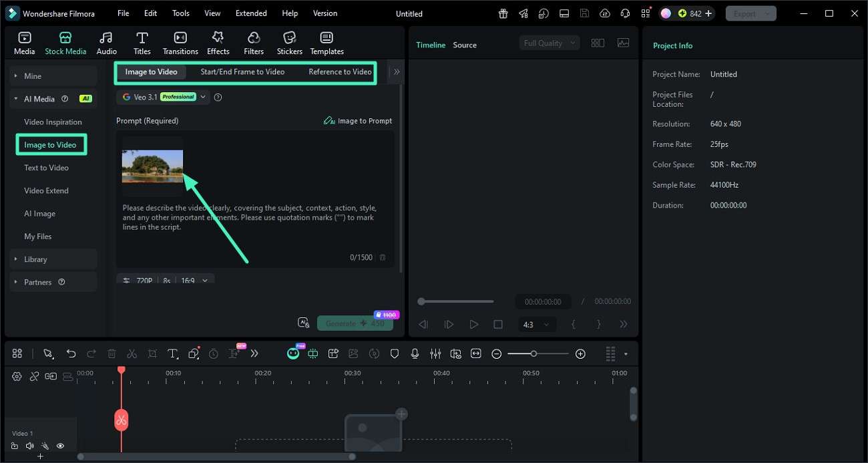868x463 pixels.
Task: Switch to Start/End Frame to Video tab
Action: coord(242,72)
